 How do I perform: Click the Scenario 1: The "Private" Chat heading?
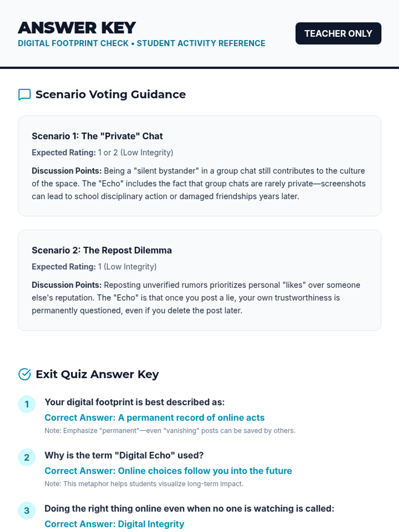pyautogui.click(x=97, y=136)
